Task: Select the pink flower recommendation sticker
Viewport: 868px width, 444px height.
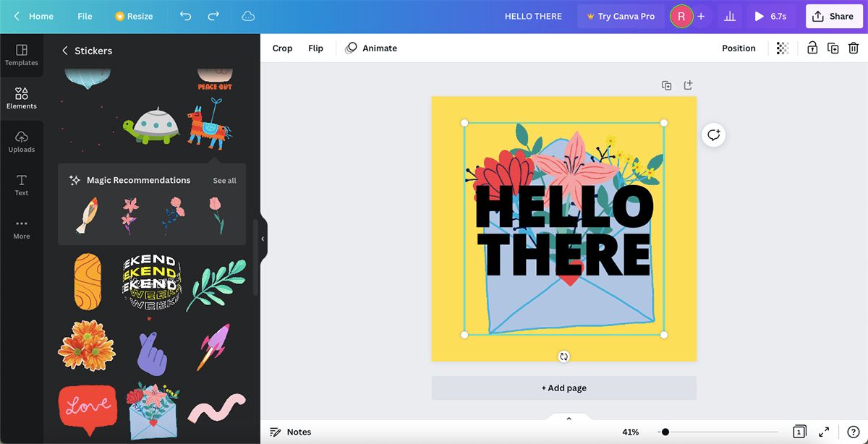Action: (129, 215)
